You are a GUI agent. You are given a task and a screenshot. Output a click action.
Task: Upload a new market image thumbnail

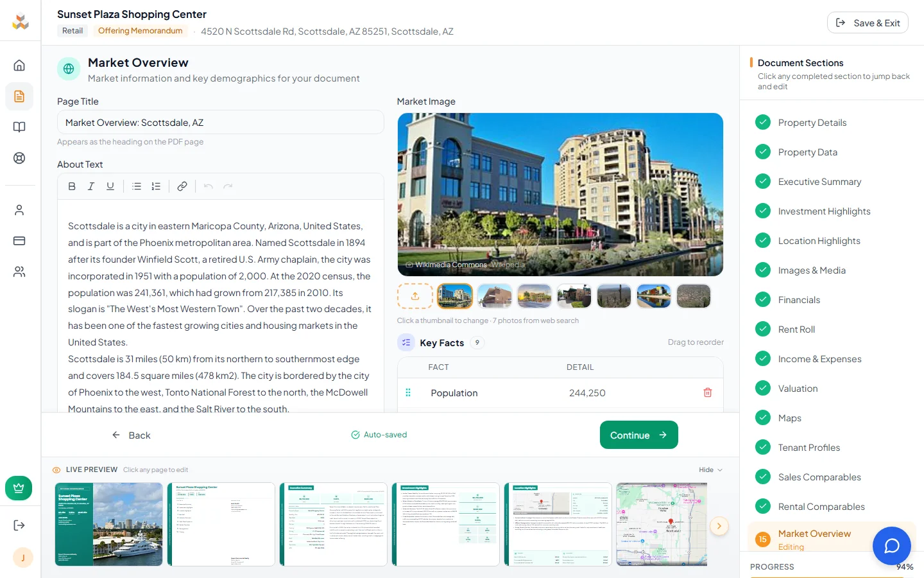pyautogui.click(x=415, y=295)
